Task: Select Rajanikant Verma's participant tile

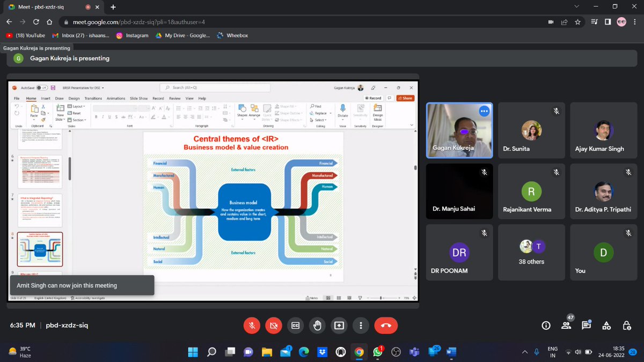Action: click(x=531, y=191)
